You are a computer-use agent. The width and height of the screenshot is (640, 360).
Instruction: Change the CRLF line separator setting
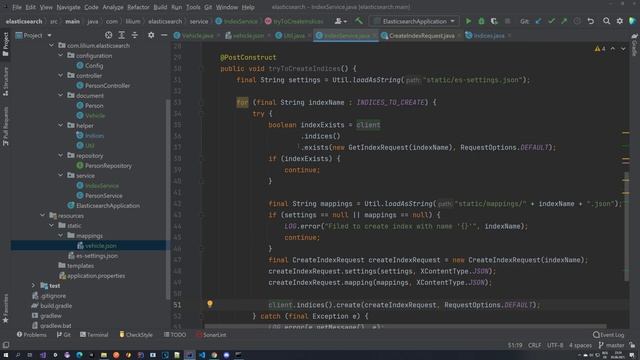point(534,345)
